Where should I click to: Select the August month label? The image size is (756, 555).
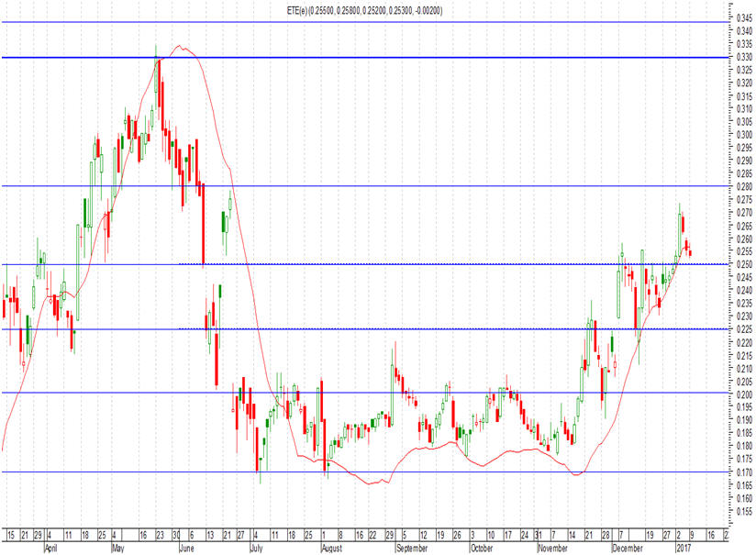(331, 549)
